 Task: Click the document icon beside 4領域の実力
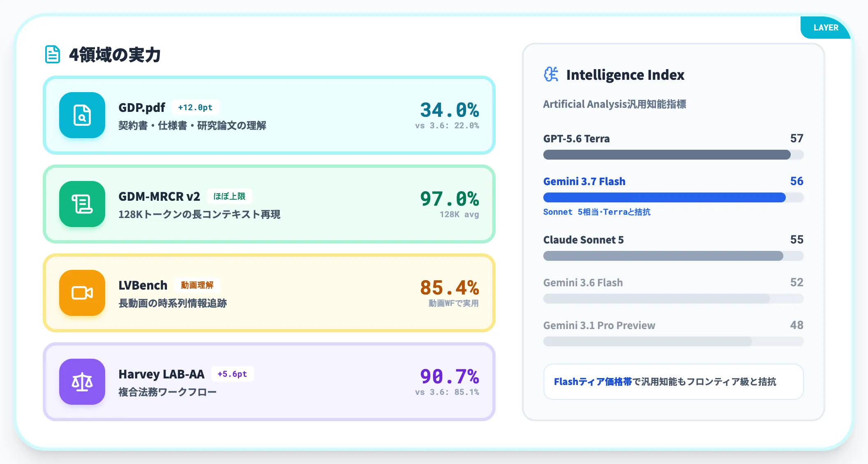pyautogui.click(x=53, y=54)
